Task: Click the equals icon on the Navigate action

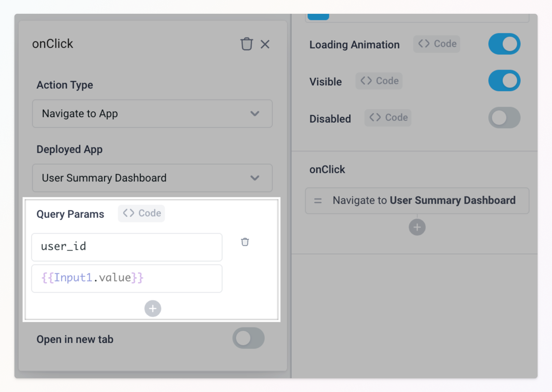Action: point(318,201)
